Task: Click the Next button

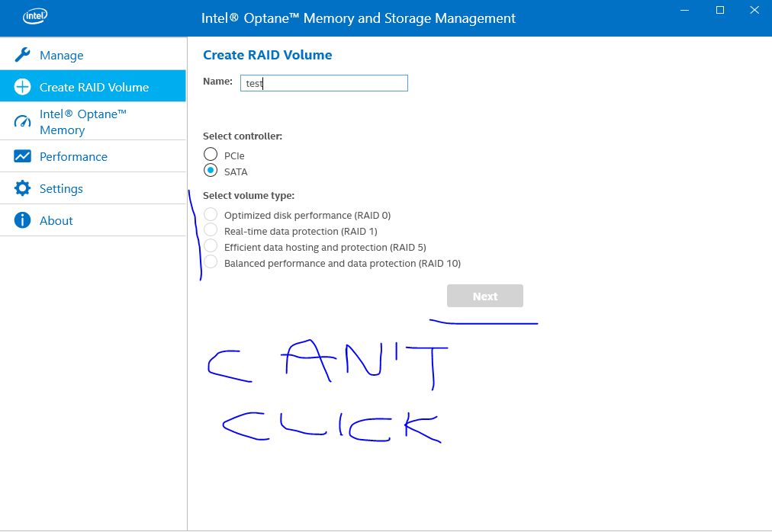Action: [485, 296]
